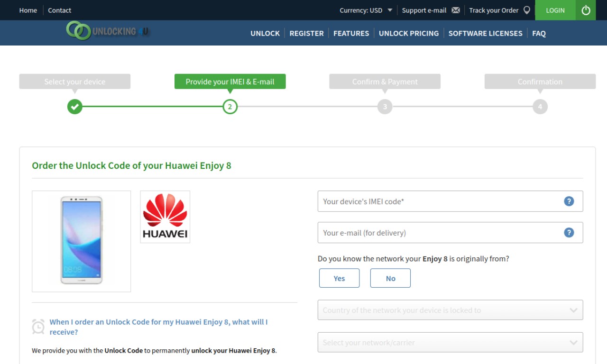Click the Confirm & Payment step label
The image size is (607, 364).
[385, 82]
